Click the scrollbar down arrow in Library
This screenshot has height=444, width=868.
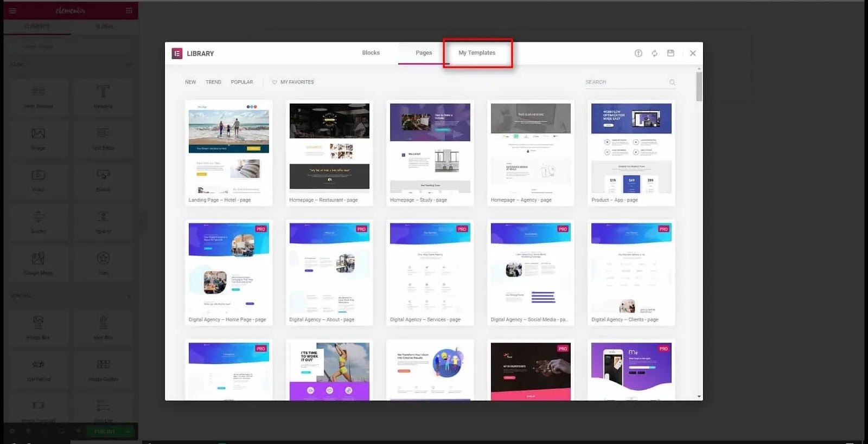click(699, 397)
